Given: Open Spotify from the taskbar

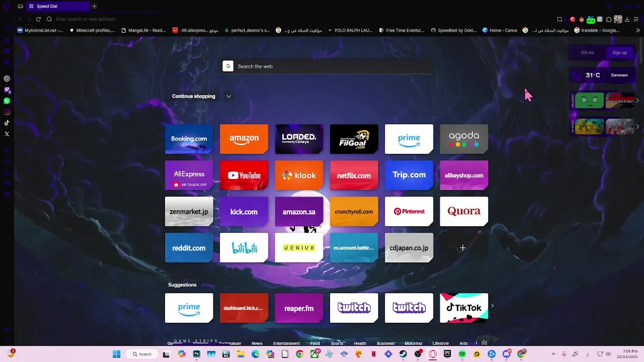Looking at the screenshot, I should tap(462, 354).
